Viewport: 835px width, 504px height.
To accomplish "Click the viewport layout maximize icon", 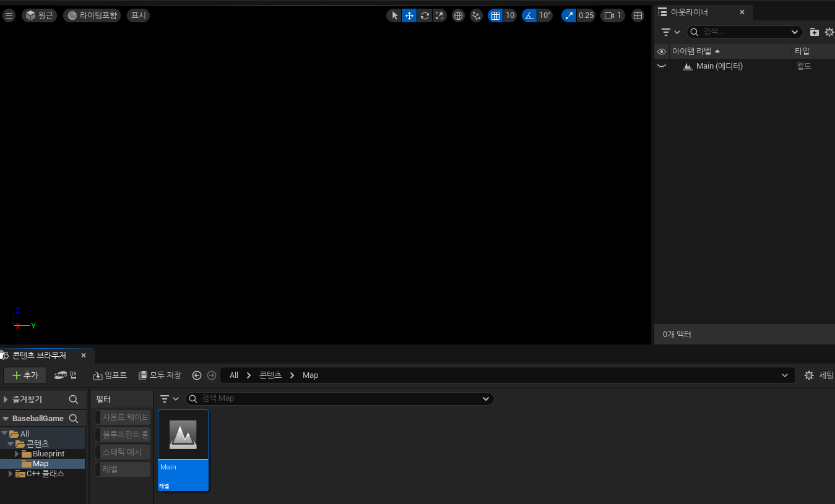I will [x=638, y=15].
